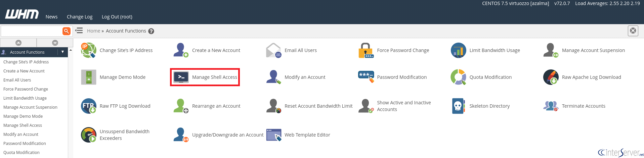This screenshot has height=158, width=644.
Task: Click Log Out (root)
Action: pos(117,17)
